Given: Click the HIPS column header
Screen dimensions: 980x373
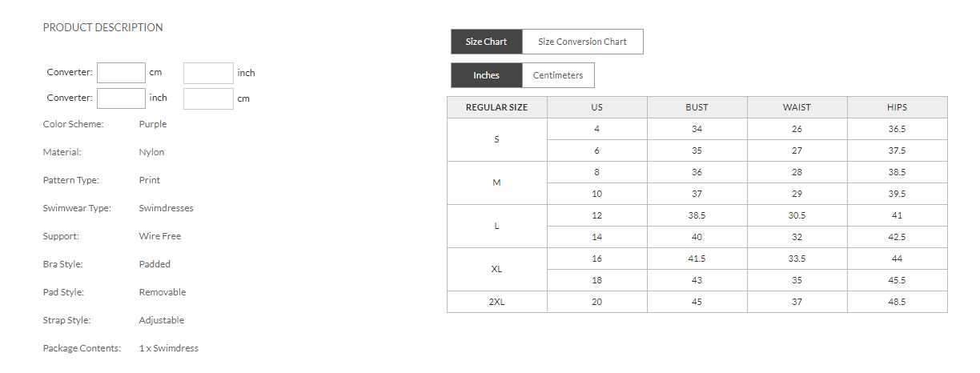Looking at the screenshot, I should (x=897, y=107).
